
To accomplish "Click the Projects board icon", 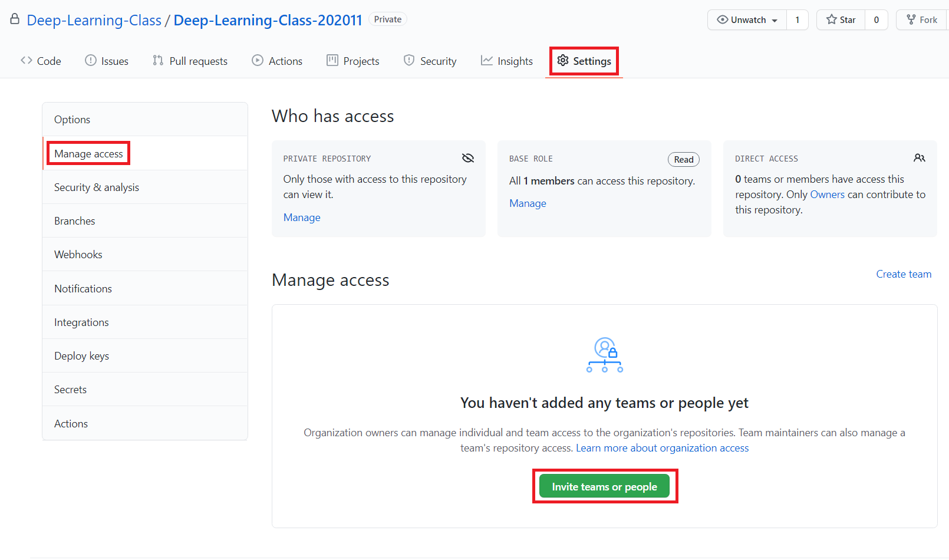I will tap(332, 60).
